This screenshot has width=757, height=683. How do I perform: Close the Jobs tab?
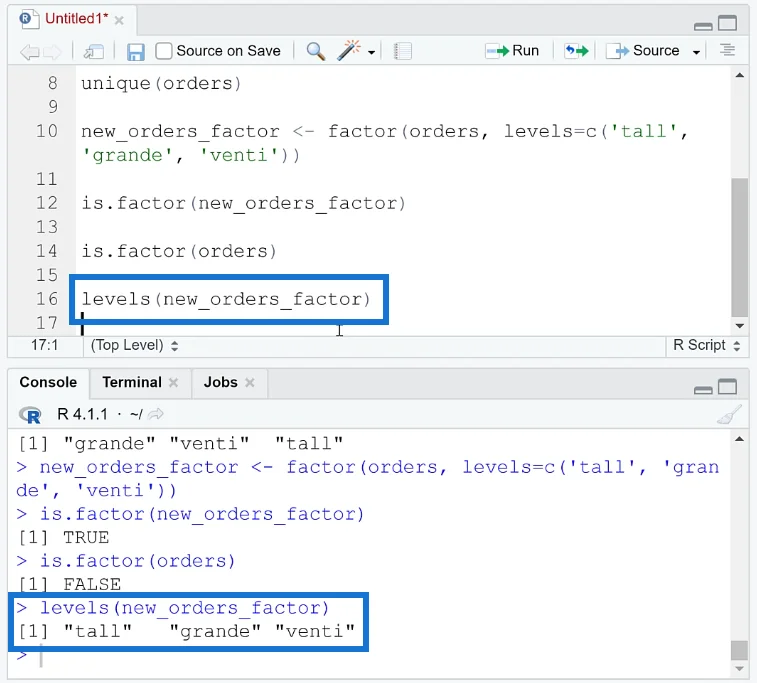tap(250, 383)
